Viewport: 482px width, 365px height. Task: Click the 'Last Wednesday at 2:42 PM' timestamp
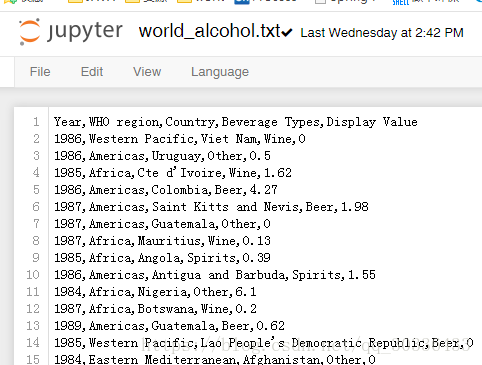(382, 33)
